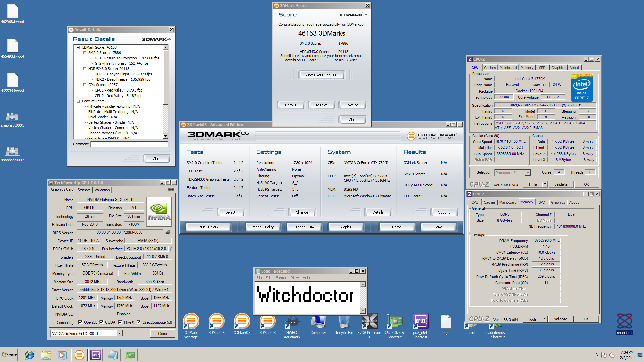The width and height of the screenshot is (644, 362).
Task: Click GPU-Z screenshot camera icon
Action: tap(171, 189)
